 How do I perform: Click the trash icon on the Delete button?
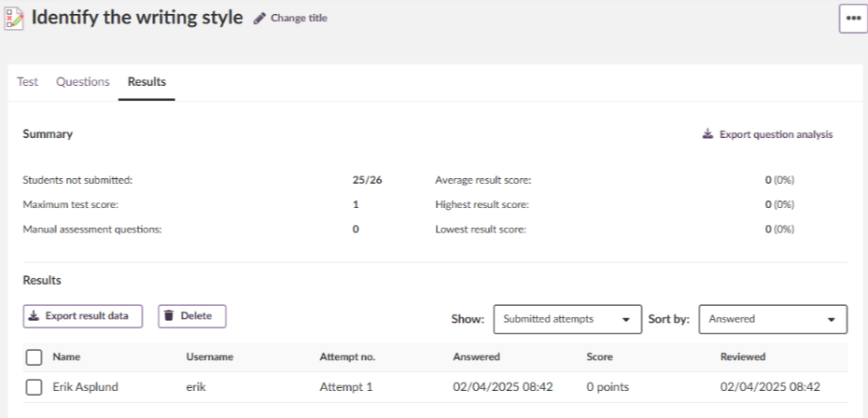pyautogui.click(x=169, y=316)
